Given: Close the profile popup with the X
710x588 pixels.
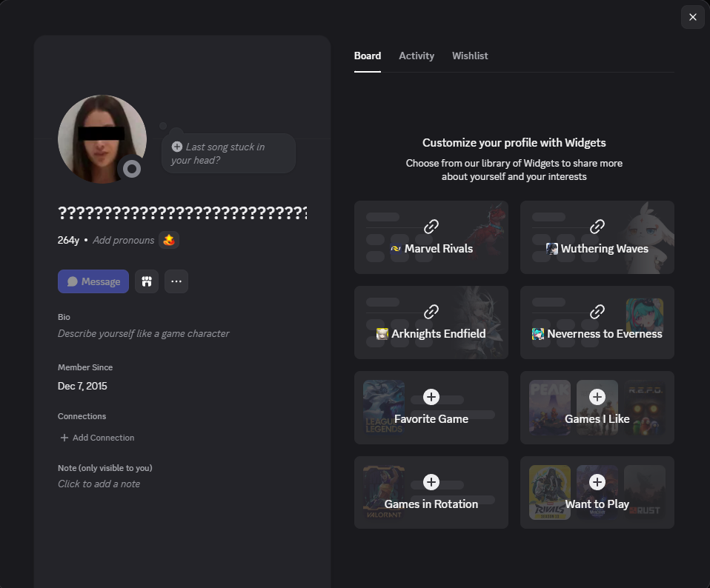Looking at the screenshot, I should coord(692,17).
